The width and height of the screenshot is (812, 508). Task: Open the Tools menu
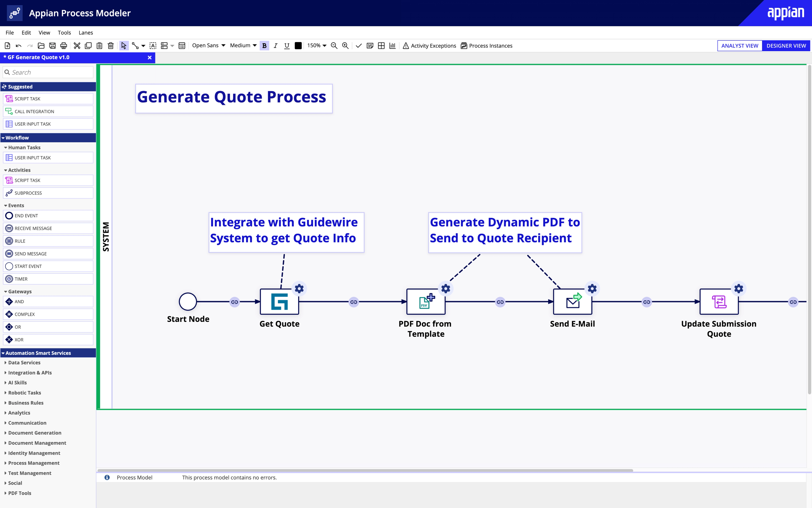[x=64, y=33]
